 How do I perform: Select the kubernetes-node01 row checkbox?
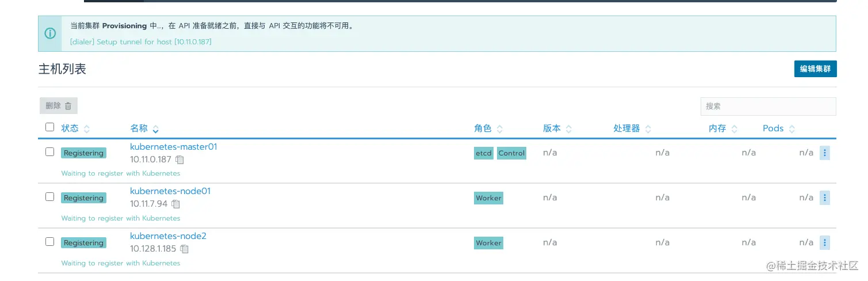49,197
